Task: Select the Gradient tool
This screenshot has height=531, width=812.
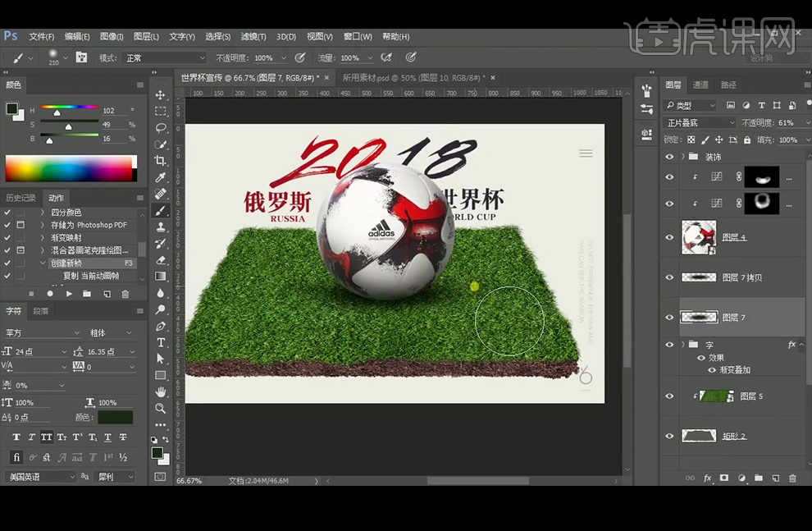Action: click(161, 276)
